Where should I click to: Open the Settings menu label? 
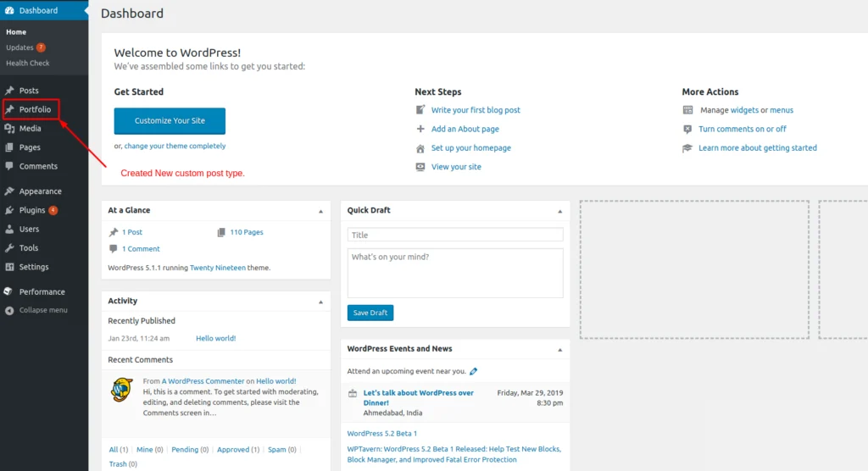point(34,267)
